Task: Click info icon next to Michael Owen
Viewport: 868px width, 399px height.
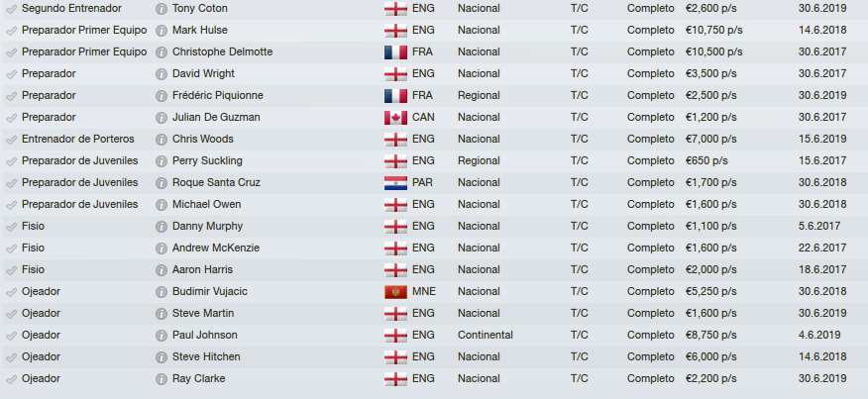Action: click(x=162, y=205)
